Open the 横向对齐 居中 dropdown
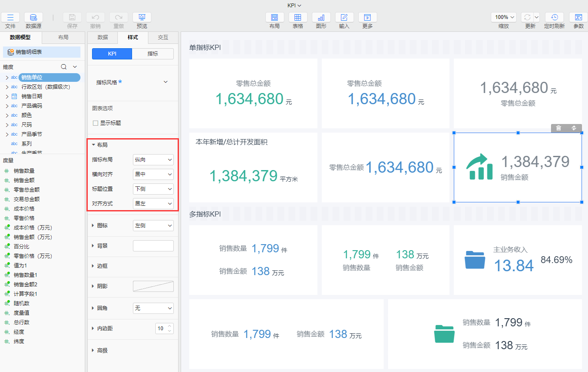 click(x=153, y=174)
